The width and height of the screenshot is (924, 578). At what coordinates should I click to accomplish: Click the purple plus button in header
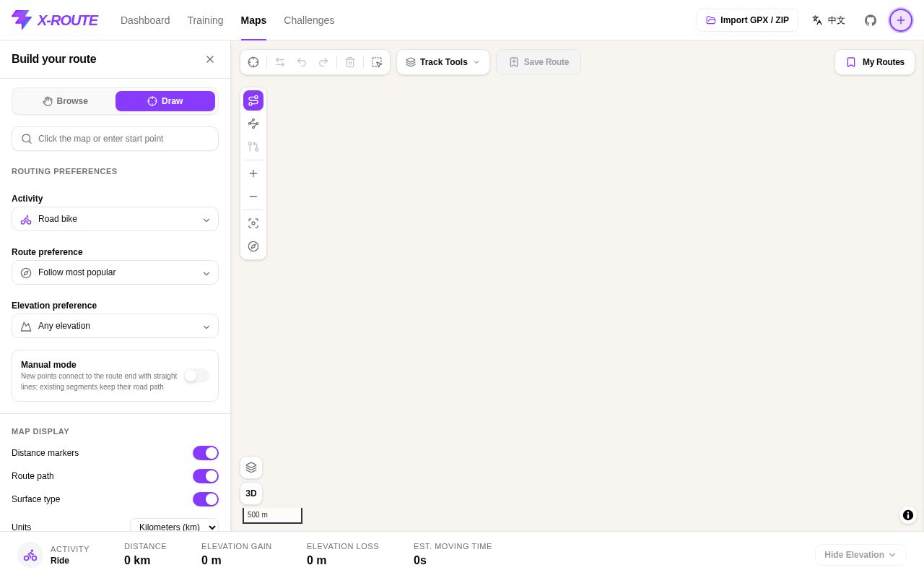(x=901, y=20)
